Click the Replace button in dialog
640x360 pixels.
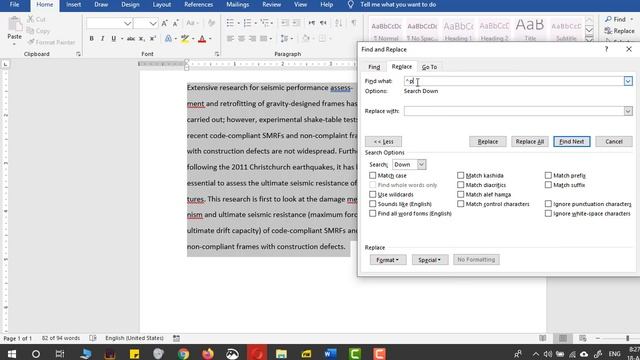pos(488,141)
